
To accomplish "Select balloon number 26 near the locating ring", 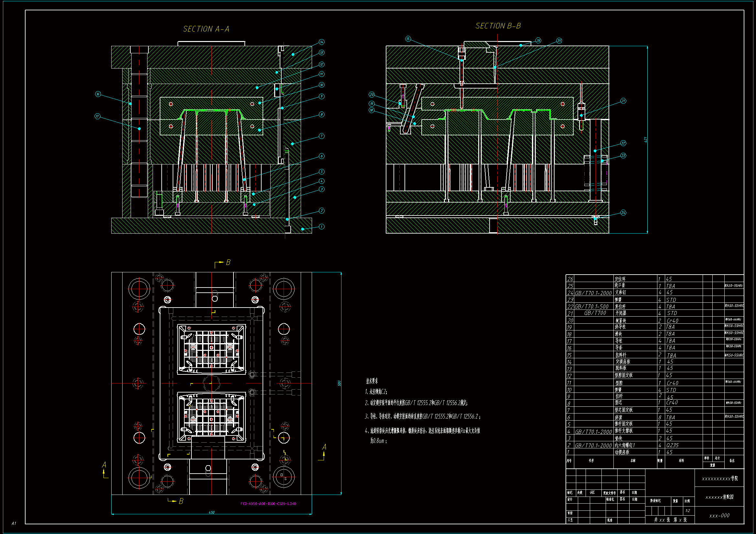I will pyautogui.click(x=538, y=40).
